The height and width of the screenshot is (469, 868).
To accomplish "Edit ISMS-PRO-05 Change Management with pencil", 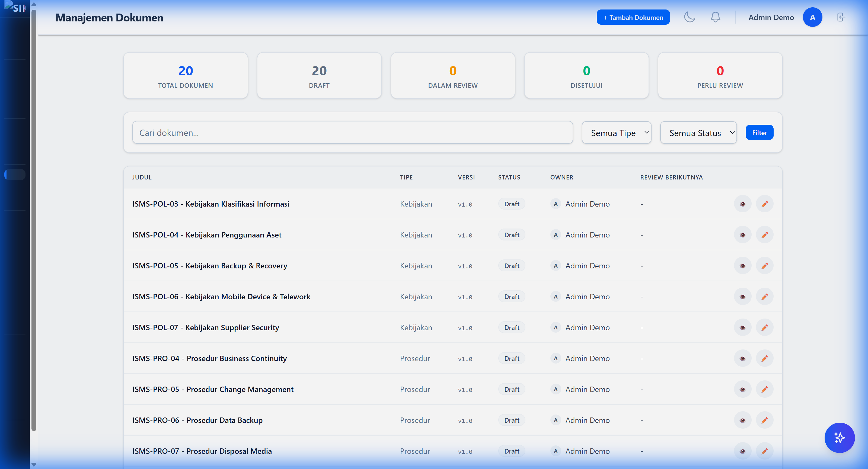I will click(764, 389).
